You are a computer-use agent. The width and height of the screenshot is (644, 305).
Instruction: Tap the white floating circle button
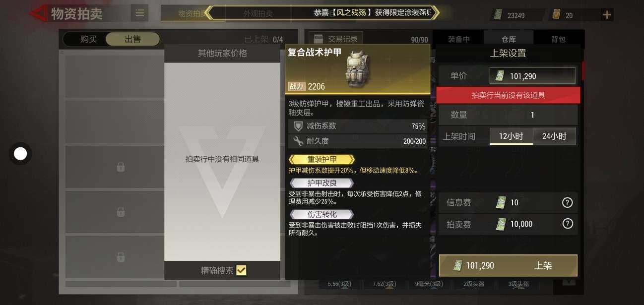click(20, 154)
